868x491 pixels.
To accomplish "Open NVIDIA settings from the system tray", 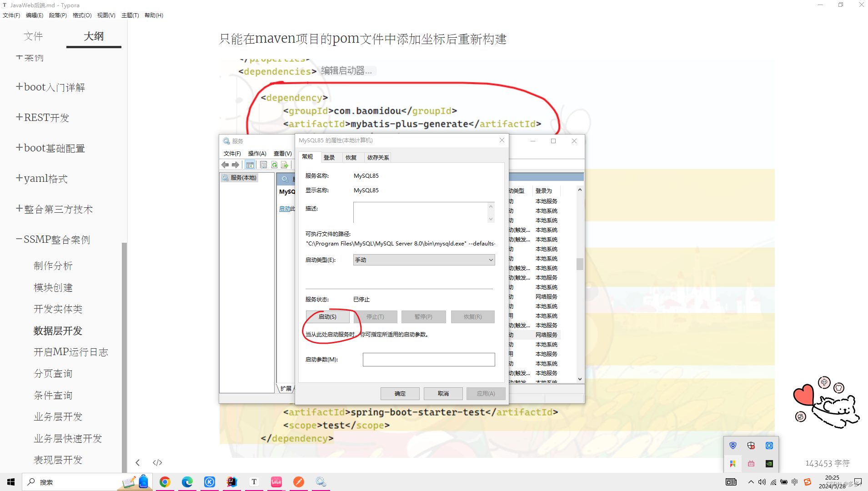I will coord(769,463).
